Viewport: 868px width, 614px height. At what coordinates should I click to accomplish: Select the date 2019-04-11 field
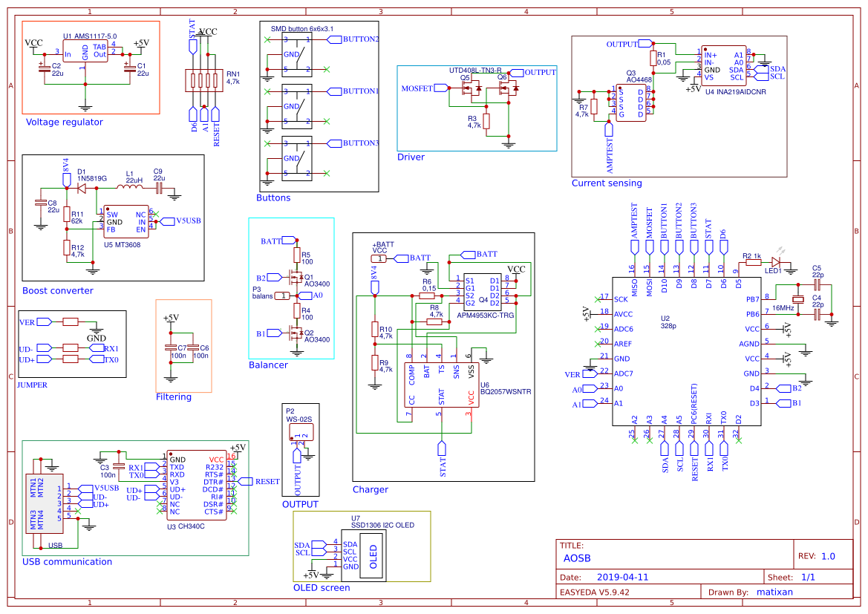click(x=622, y=577)
